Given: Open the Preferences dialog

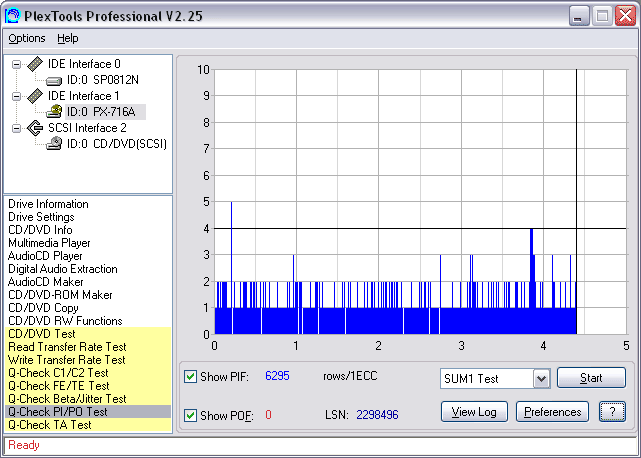Looking at the screenshot, I should (x=552, y=412).
